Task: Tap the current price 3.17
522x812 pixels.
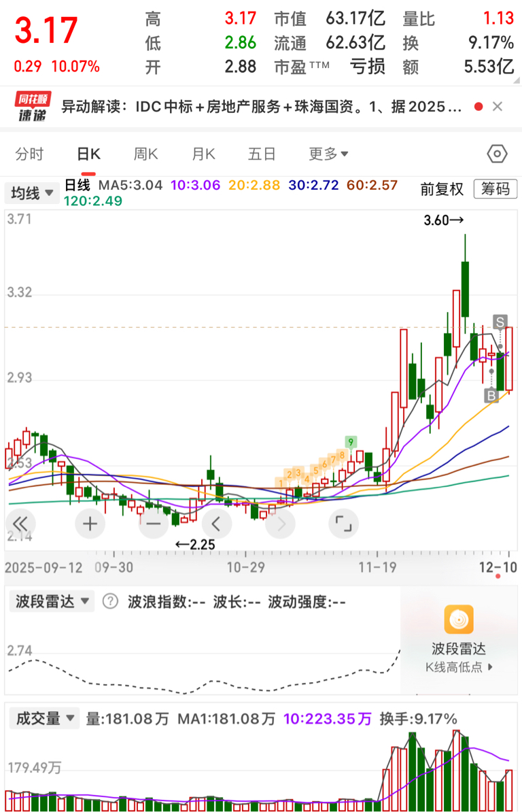Action: click(47, 30)
